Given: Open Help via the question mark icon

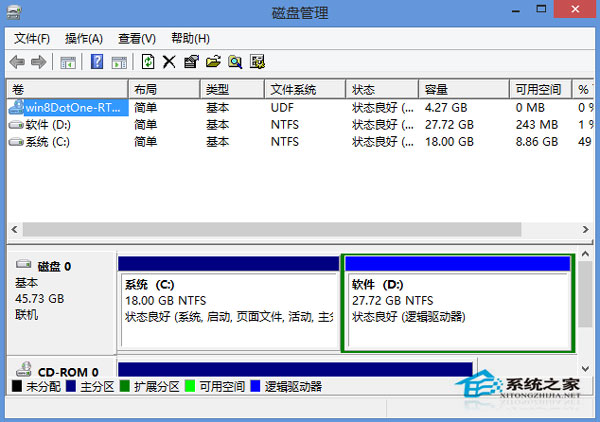Looking at the screenshot, I should click(97, 62).
